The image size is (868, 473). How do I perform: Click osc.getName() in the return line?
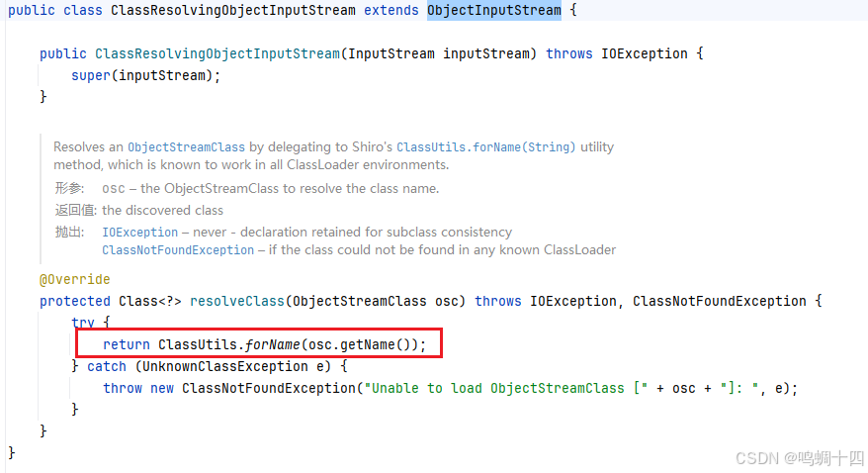(x=359, y=344)
